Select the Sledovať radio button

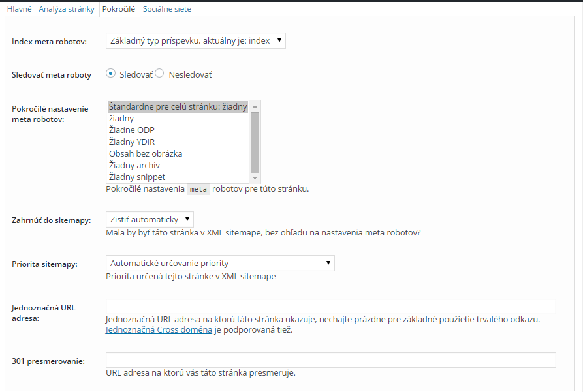[110, 74]
